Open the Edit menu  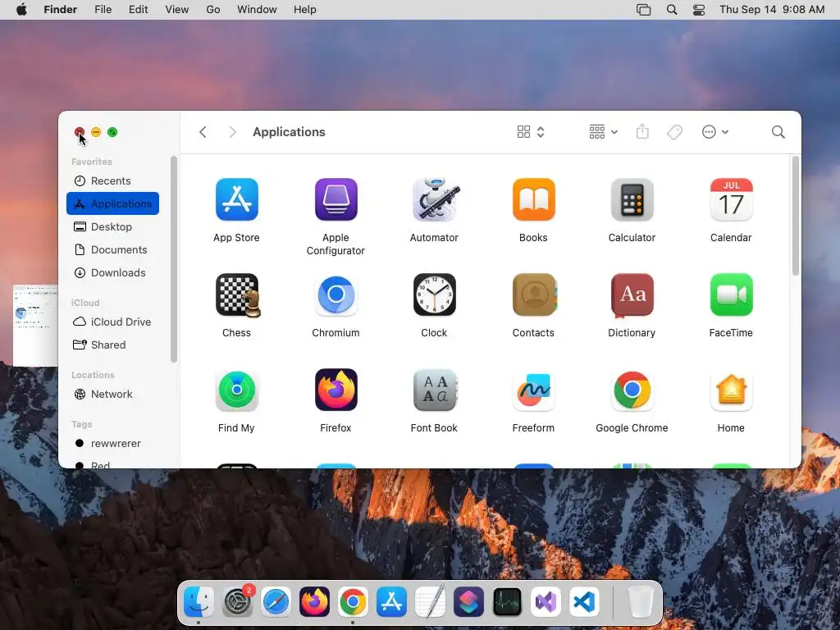click(x=138, y=10)
